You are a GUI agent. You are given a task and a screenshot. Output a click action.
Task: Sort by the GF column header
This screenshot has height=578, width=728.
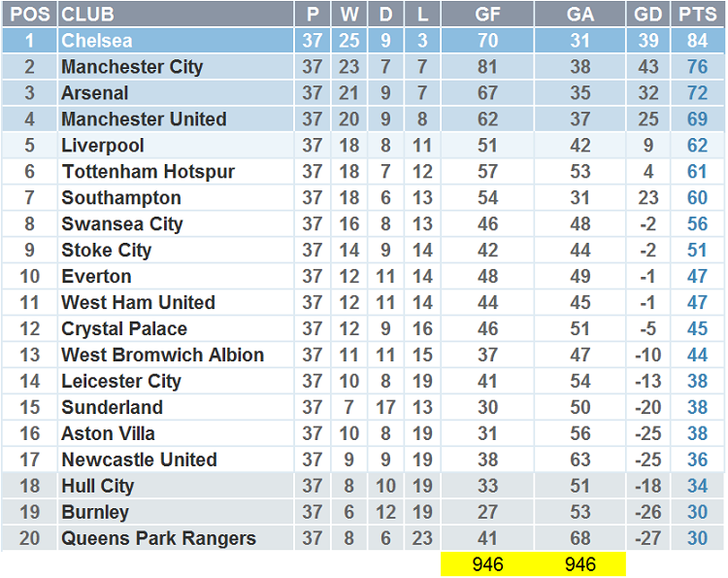(487, 15)
